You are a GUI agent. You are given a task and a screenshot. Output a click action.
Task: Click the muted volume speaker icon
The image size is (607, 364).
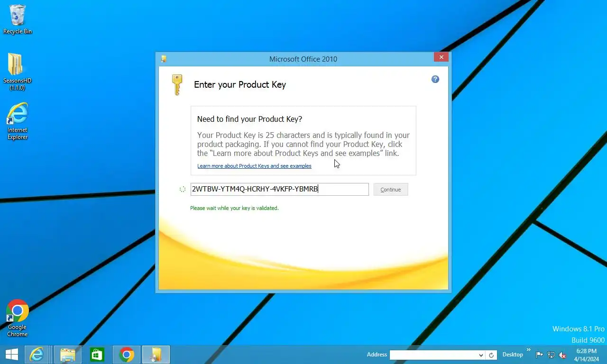pyautogui.click(x=562, y=355)
